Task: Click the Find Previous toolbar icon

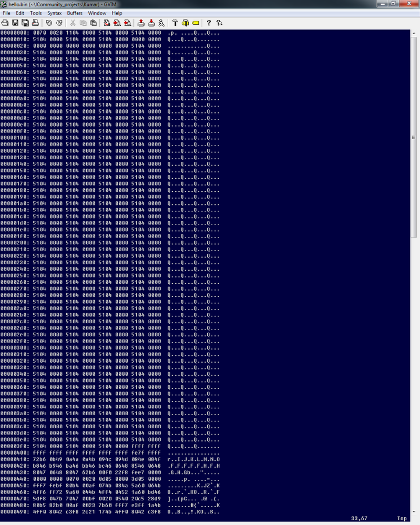Action: click(128, 23)
